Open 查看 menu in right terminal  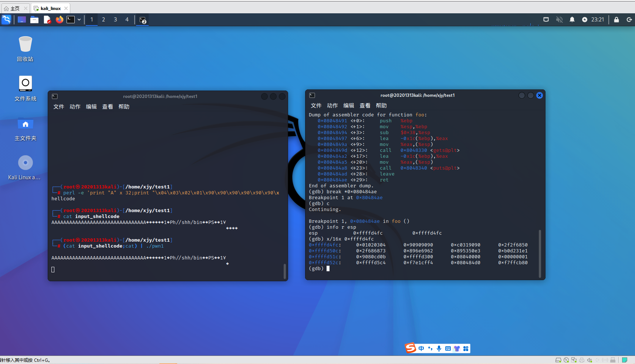365,106
